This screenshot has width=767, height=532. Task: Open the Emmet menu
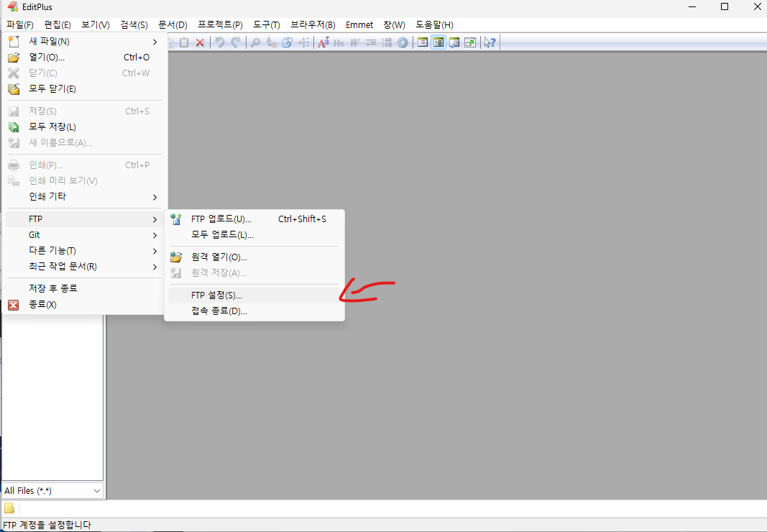pyautogui.click(x=359, y=25)
